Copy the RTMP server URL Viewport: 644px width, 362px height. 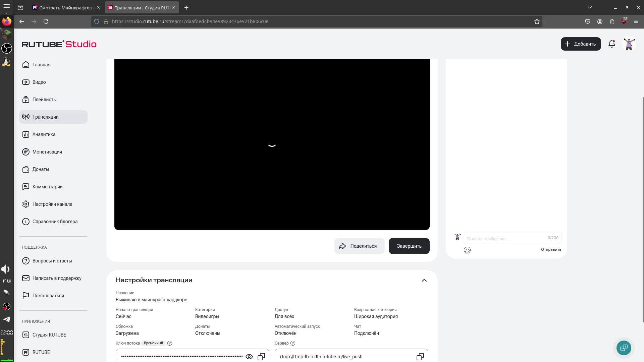(420, 357)
